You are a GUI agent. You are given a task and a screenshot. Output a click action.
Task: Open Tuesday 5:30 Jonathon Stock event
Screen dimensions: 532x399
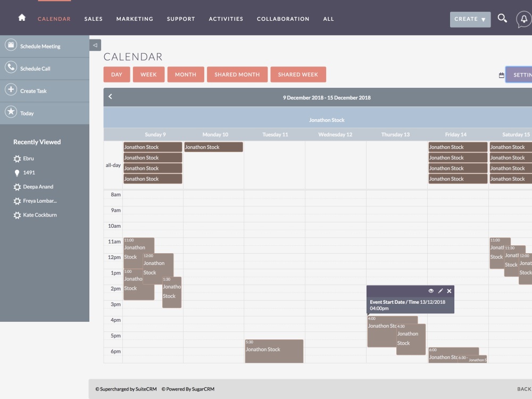(x=274, y=351)
